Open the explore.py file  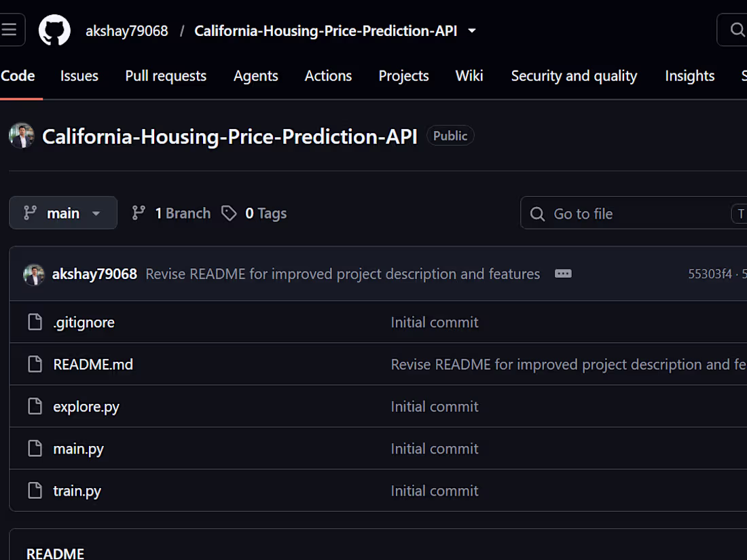coord(86,407)
